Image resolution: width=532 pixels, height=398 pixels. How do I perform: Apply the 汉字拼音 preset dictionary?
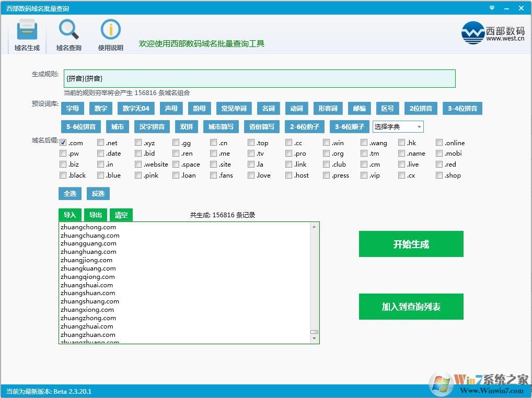pyautogui.click(x=152, y=126)
